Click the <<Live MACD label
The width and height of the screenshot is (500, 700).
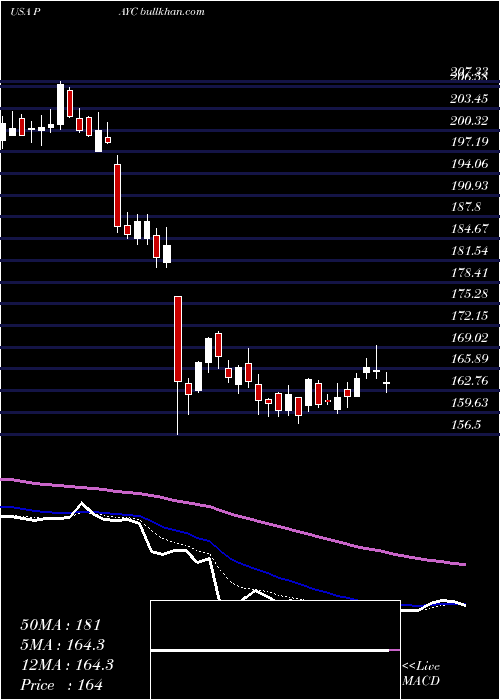421,674
